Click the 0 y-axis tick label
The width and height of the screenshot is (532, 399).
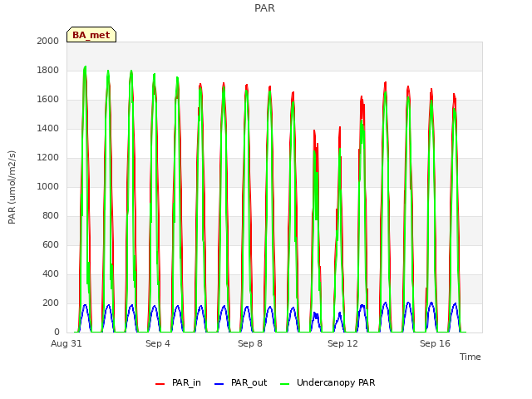tap(57, 332)
